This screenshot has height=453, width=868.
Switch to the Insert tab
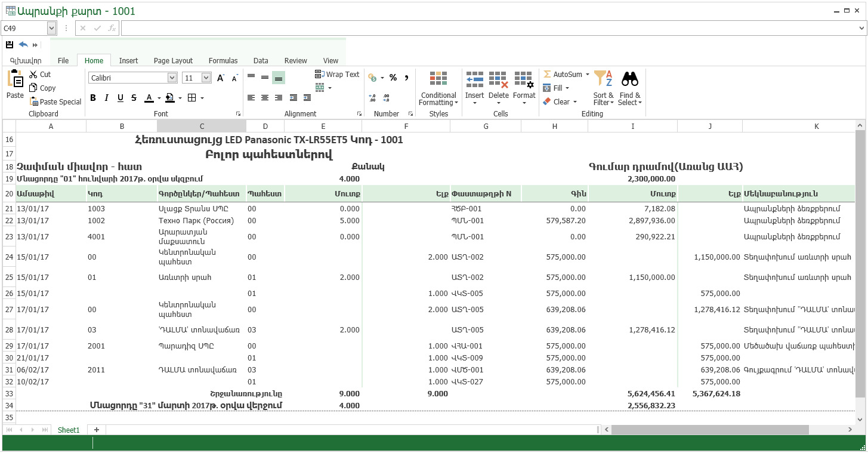[x=128, y=60]
